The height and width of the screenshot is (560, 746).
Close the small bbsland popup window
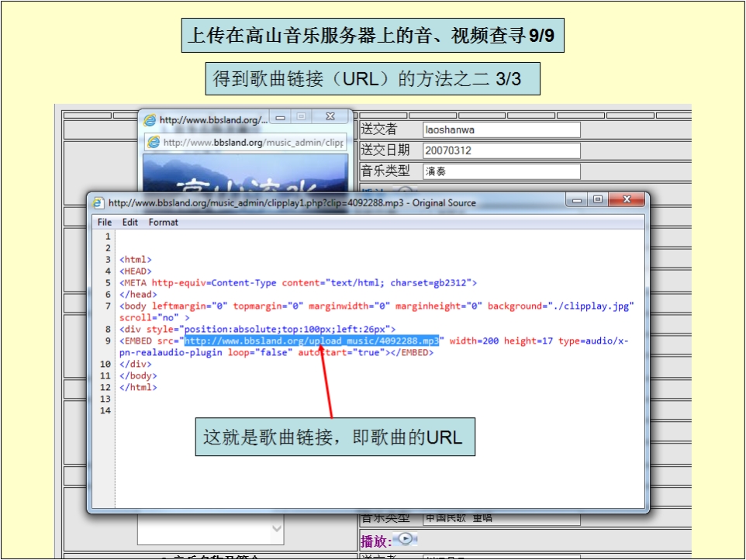tap(330, 117)
